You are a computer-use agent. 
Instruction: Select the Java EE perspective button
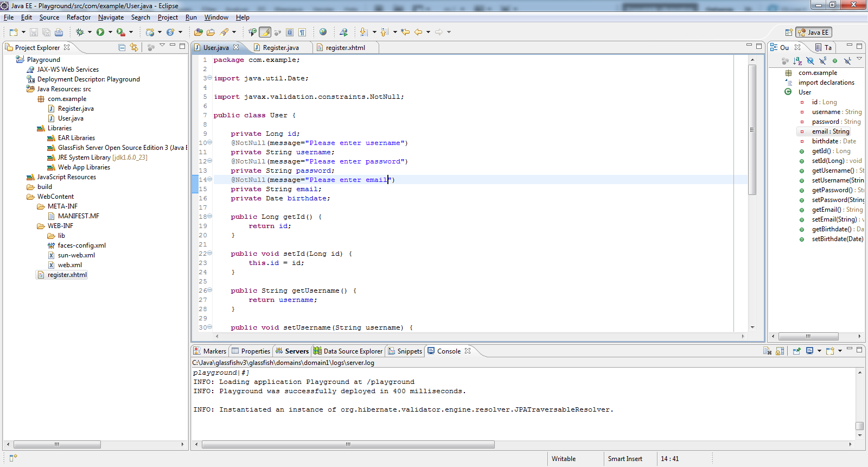[813, 33]
